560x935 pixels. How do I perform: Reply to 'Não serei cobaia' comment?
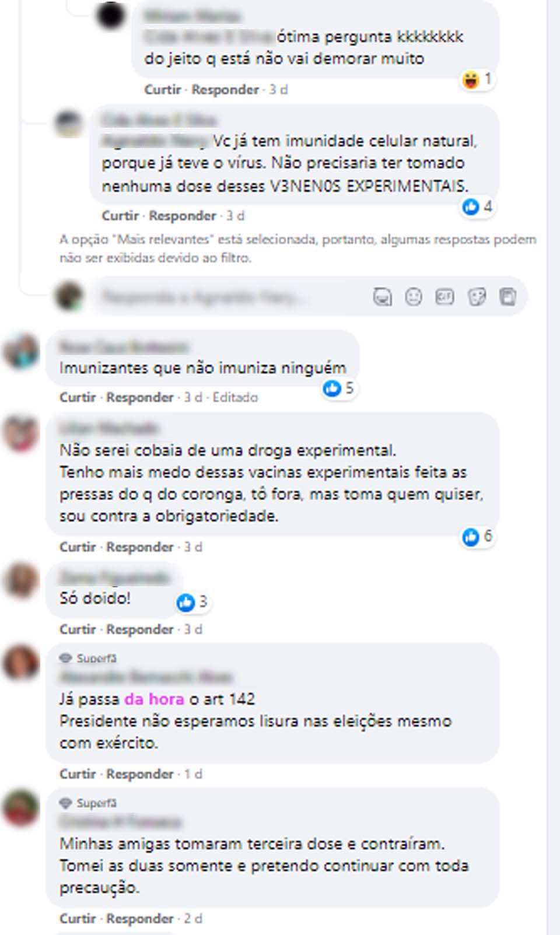tap(140, 548)
